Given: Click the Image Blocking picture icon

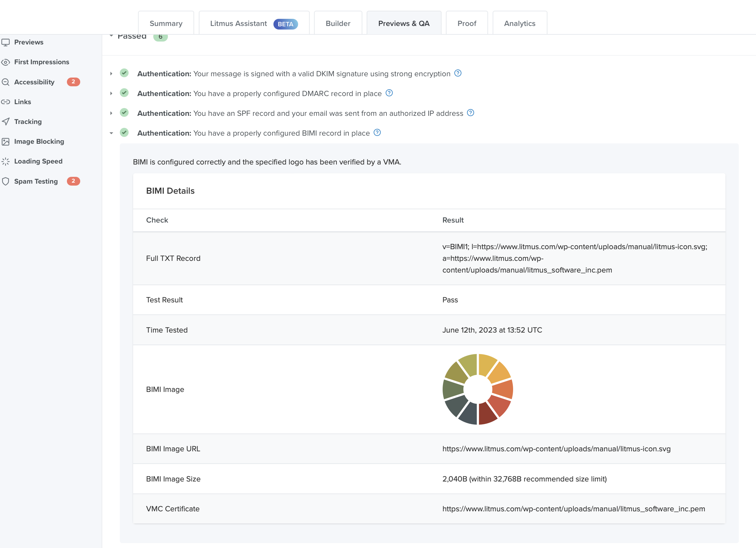Looking at the screenshot, I should pyautogui.click(x=6, y=141).
